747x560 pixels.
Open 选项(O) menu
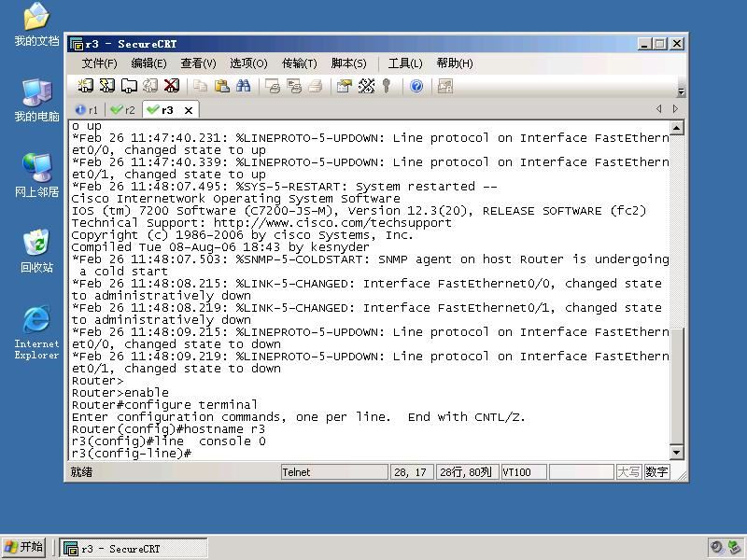pos(248,63)
